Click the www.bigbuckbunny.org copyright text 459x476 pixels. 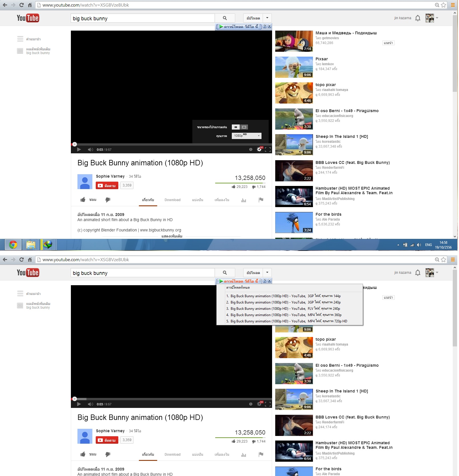pos(161,230)
